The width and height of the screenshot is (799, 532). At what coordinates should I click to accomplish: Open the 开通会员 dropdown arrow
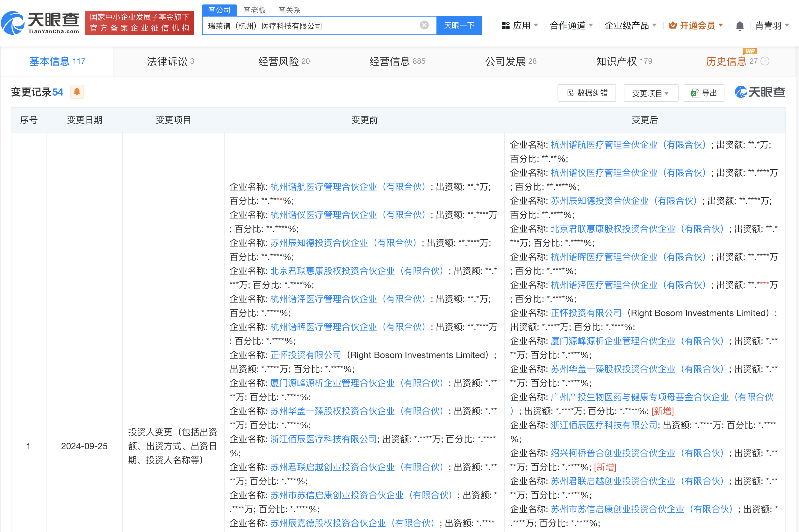point(721,25)
